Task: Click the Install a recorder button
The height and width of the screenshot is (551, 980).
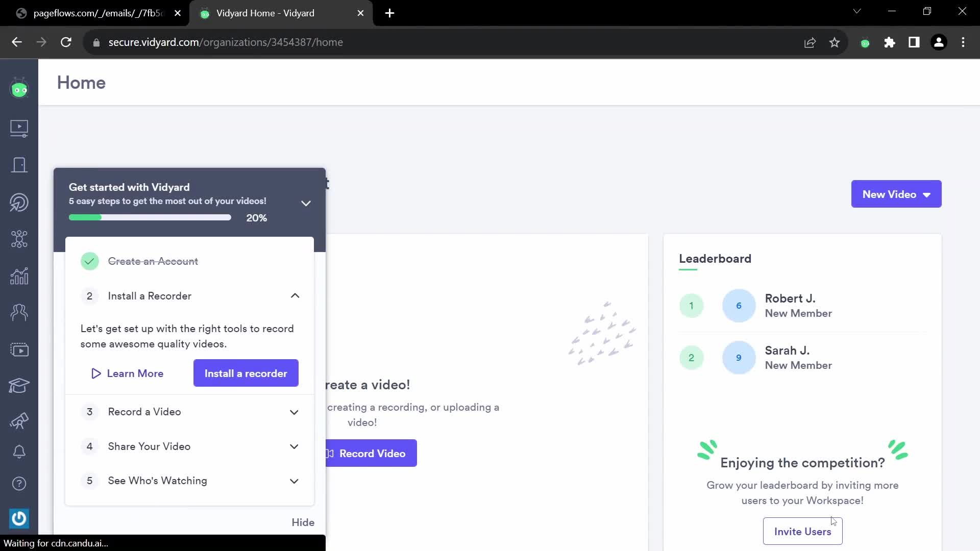Action: click(246, 373)
